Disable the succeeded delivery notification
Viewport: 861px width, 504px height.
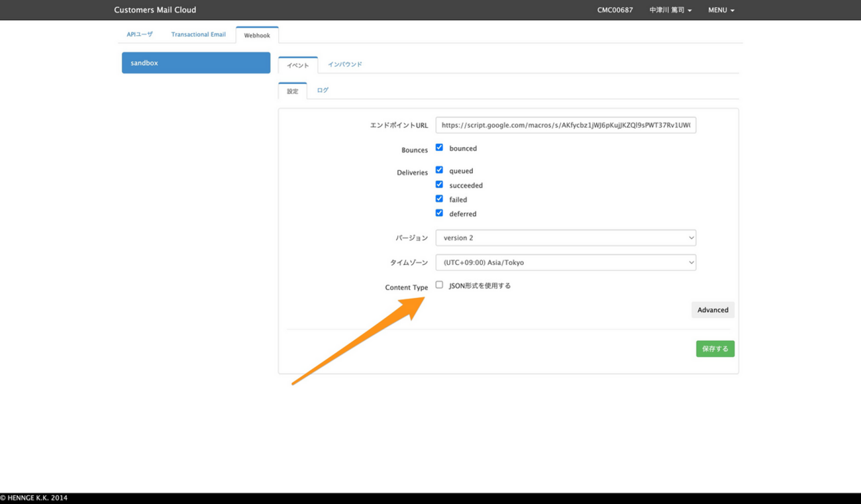pos(439,184)
